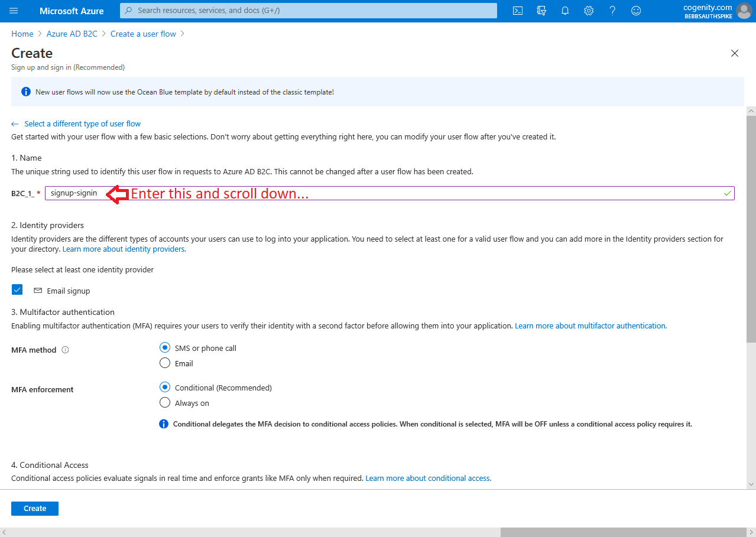Click the Create button
Viewport: 756px width, 537px height.
click(34, 508)
